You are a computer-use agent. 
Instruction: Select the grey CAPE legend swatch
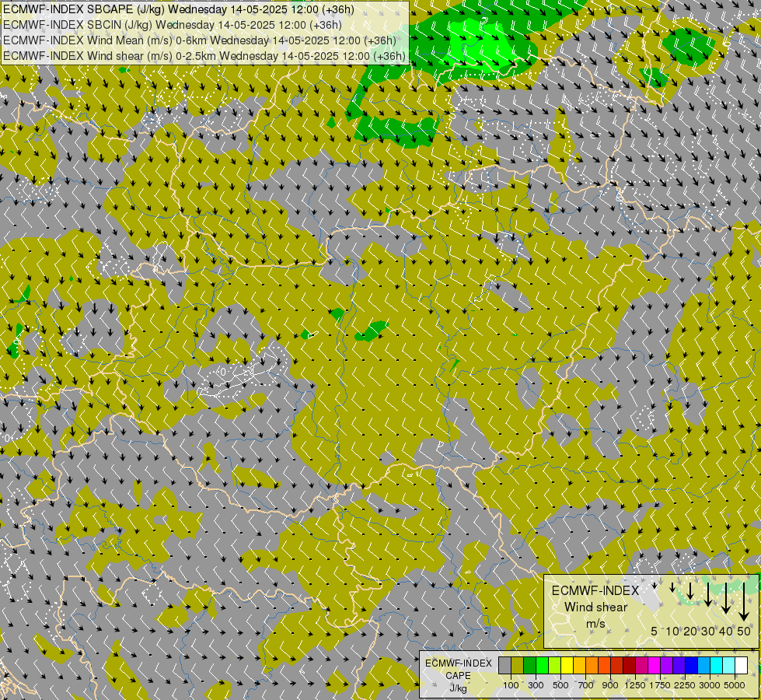tap(505, 666)
